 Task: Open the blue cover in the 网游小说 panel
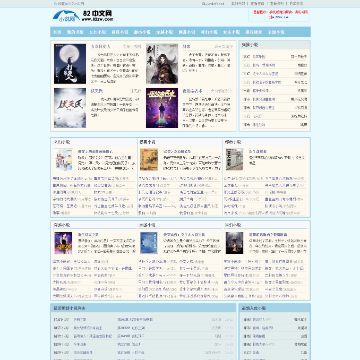coord(149,243)
